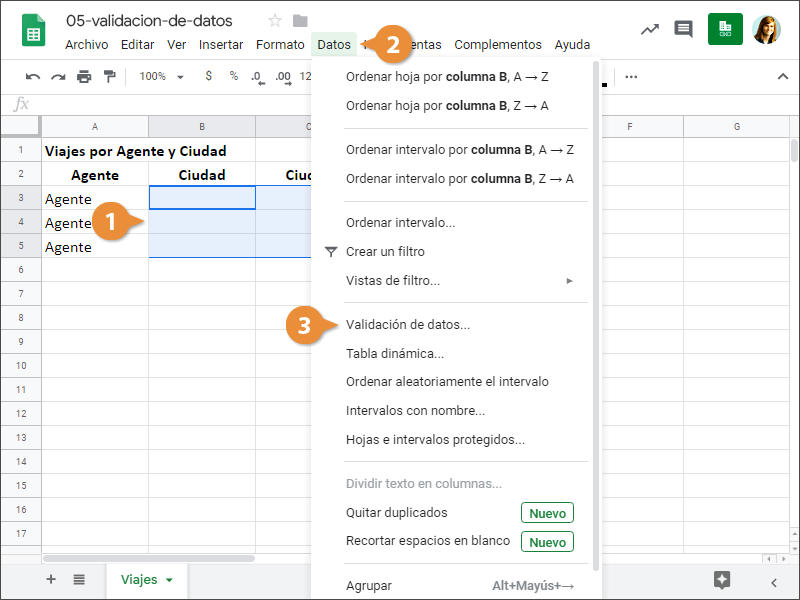
Task: Select column G header
Action: coord(737,127)
